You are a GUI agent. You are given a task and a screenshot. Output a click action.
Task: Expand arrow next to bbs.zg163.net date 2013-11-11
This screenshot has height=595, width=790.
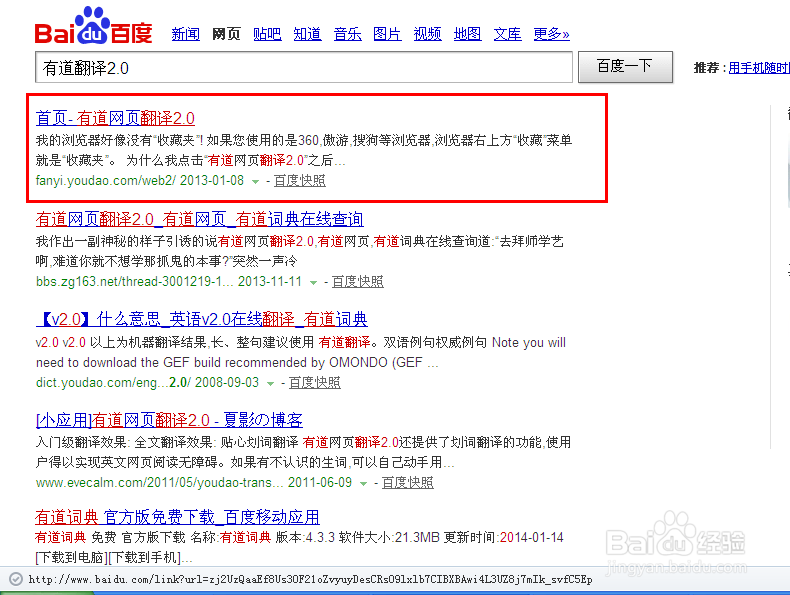tap(313, 282)
